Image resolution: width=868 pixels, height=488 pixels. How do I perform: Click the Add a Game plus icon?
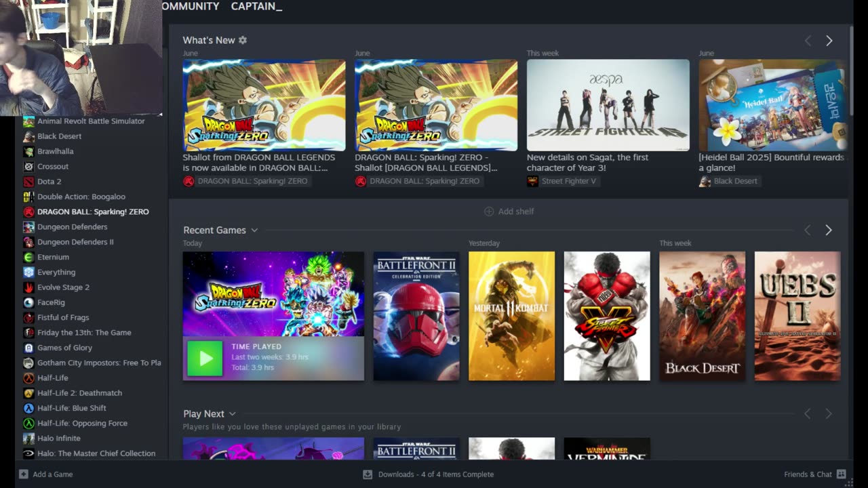tap(24, 474)
